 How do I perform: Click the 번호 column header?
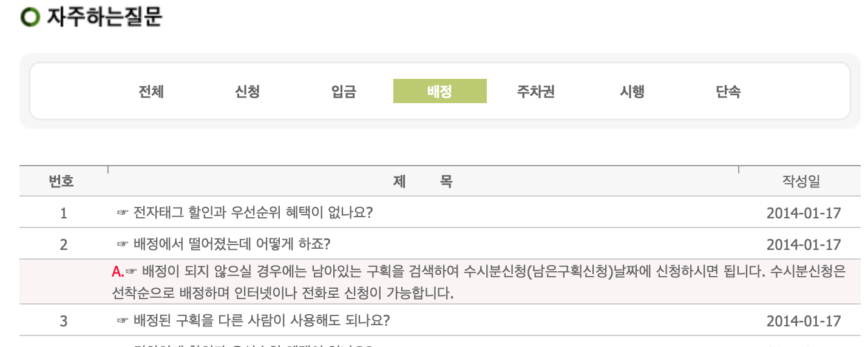[x=61, y=181]
